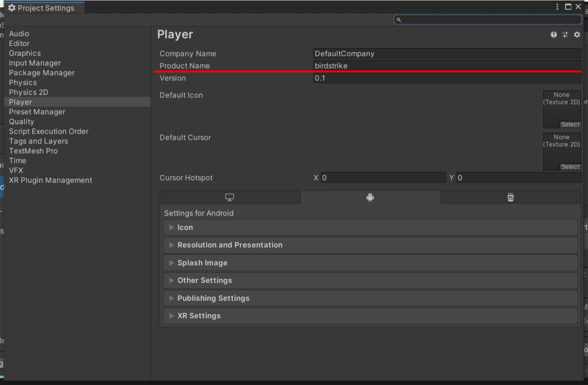Click the Default Cursor label
588x385 pixels.
[185, 138]
